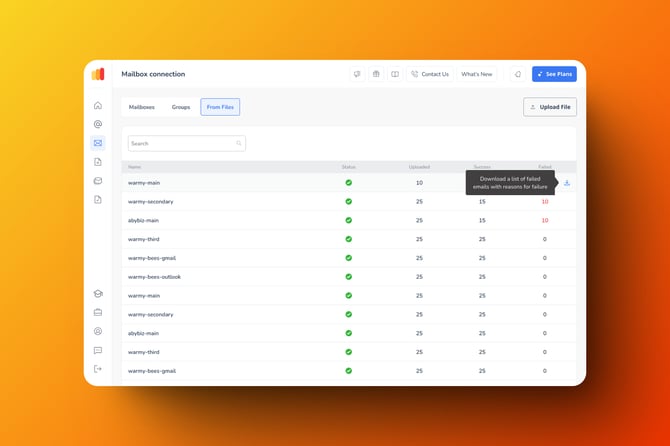Click the logout icon in sidebar
Image resolution: width=670 pixels, height=446 pixels.
tap(98, 369)
